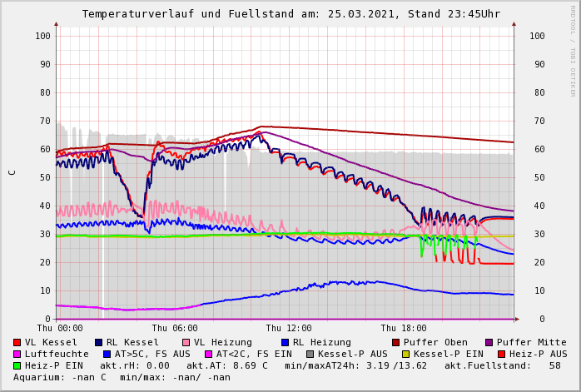Select the blue RL Heizung legend swatch
581x392 pixels.
click(285, 342)
